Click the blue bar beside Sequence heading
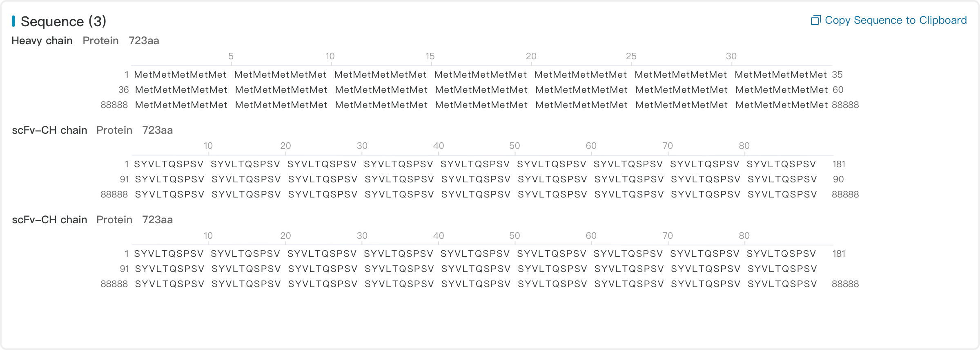The image size is (980, 350). click(13, 21)
